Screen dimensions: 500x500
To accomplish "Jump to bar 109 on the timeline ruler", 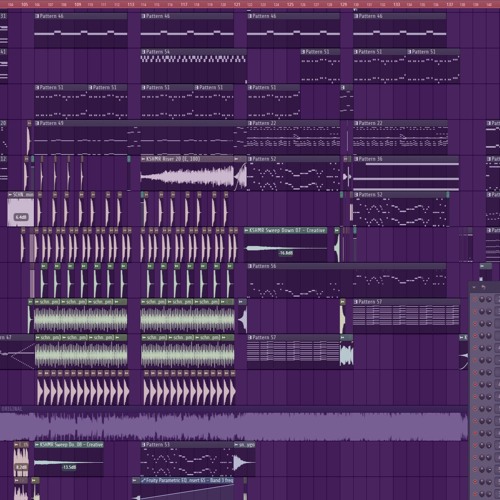I will (x=78, y=4).
